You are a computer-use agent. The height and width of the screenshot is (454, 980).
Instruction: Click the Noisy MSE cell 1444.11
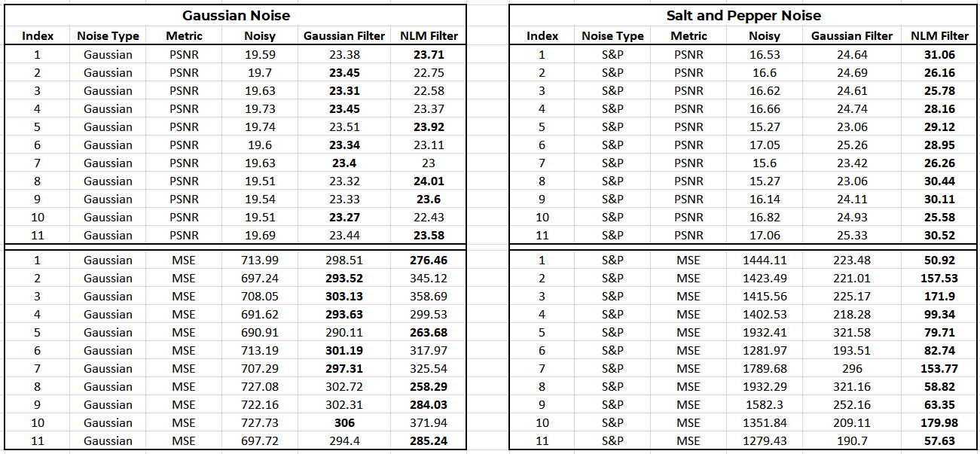point(765,260)
